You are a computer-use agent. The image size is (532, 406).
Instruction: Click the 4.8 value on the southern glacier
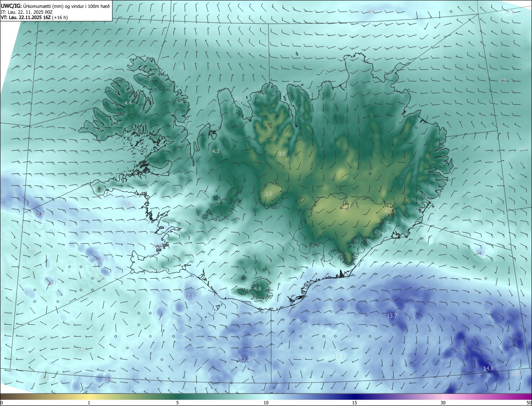(257, 289)
